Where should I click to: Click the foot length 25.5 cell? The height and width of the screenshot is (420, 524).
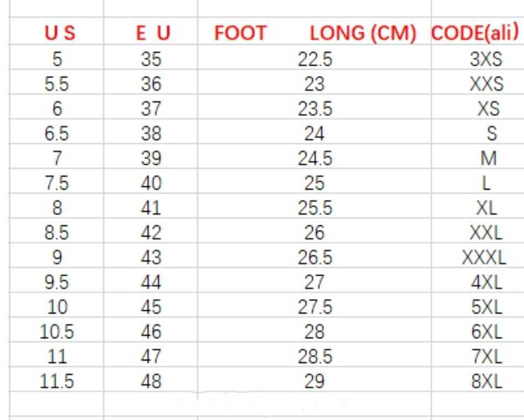315,208
